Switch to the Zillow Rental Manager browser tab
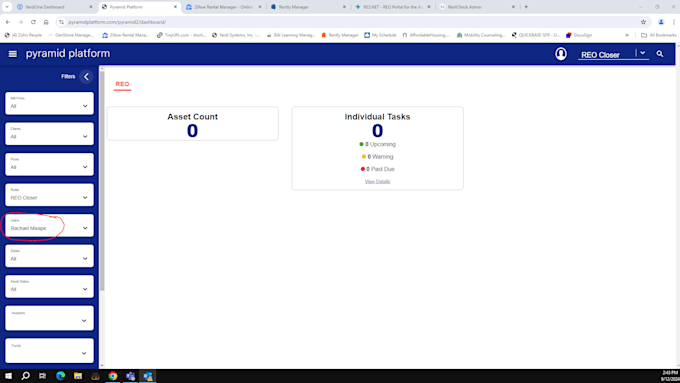680x383 pixels. click(x=223, y=7)
